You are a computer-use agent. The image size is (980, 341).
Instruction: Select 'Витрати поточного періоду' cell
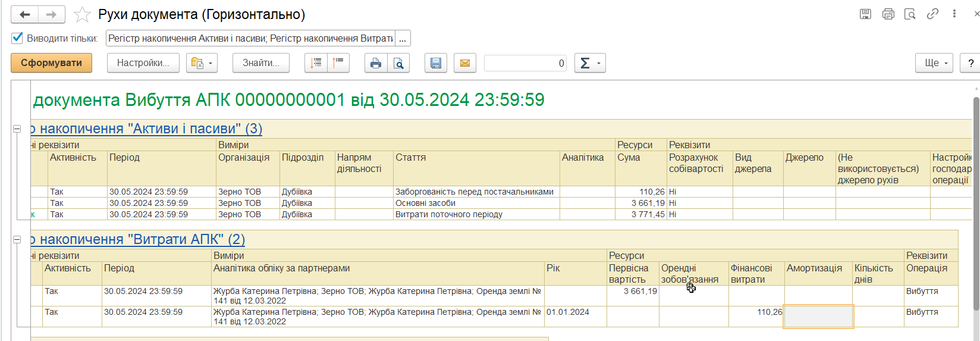[x=477, y=214]
